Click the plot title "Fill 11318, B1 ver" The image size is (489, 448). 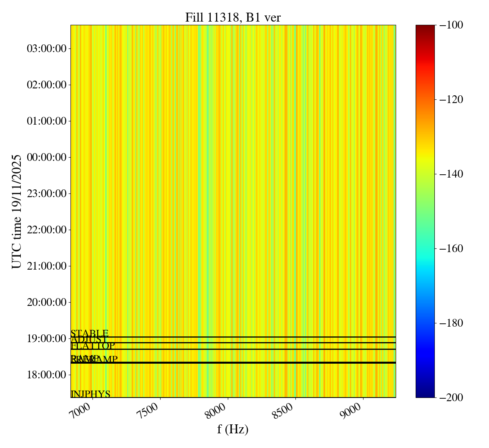233,18
